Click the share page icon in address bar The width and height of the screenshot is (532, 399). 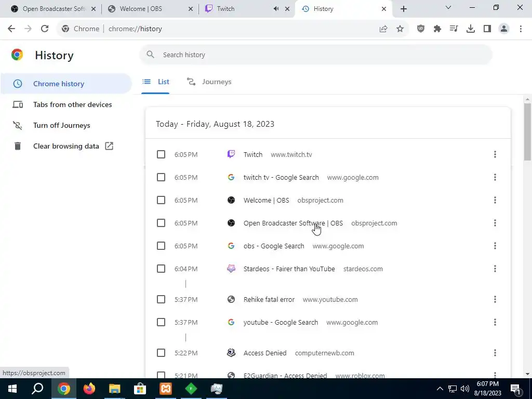[x=383, y=29]
